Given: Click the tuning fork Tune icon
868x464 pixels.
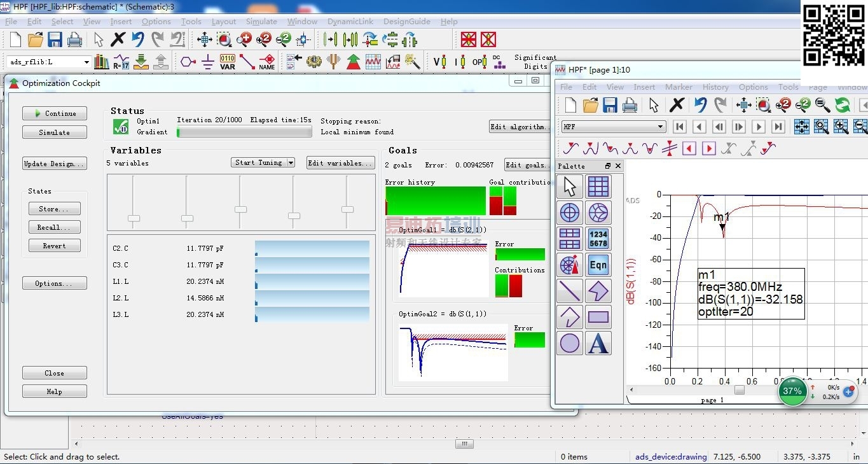Looking at the screenshot, I should pyautogui.click(x=333, y=62).
